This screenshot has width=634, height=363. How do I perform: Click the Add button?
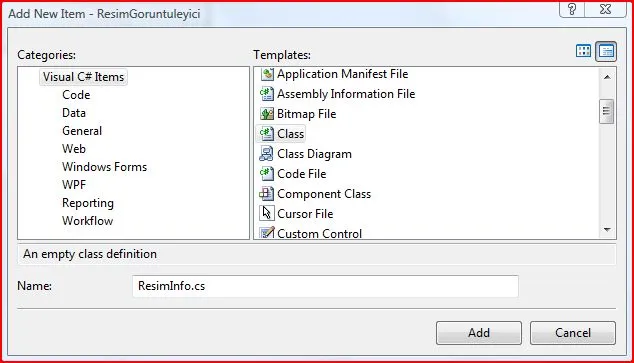479,333
